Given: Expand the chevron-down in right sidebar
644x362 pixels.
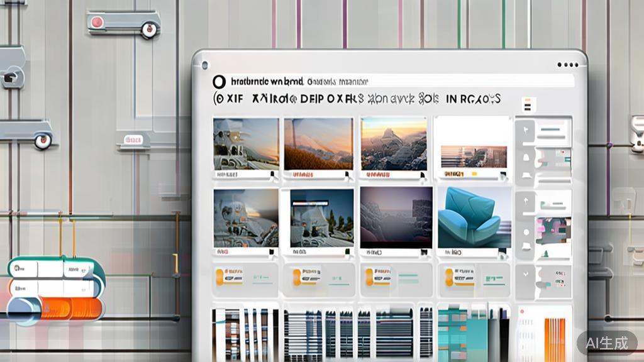Looking at the screenshot, I should pos(526,274).
